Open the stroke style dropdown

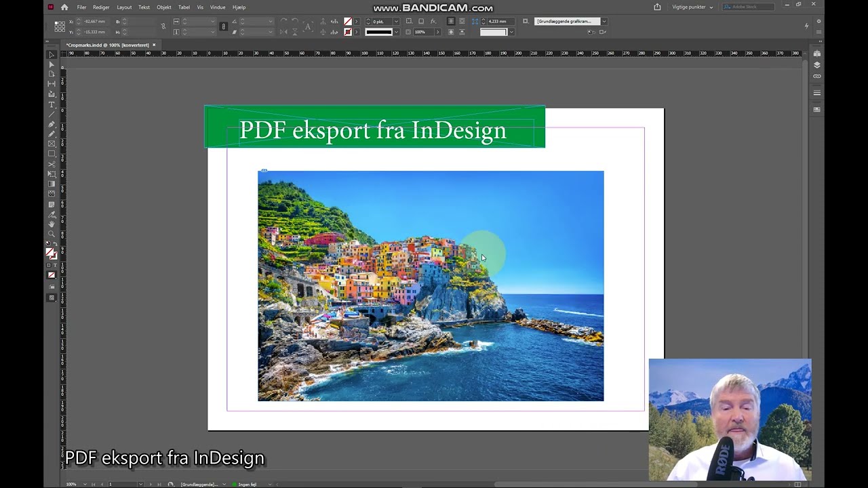pos(397,32)
